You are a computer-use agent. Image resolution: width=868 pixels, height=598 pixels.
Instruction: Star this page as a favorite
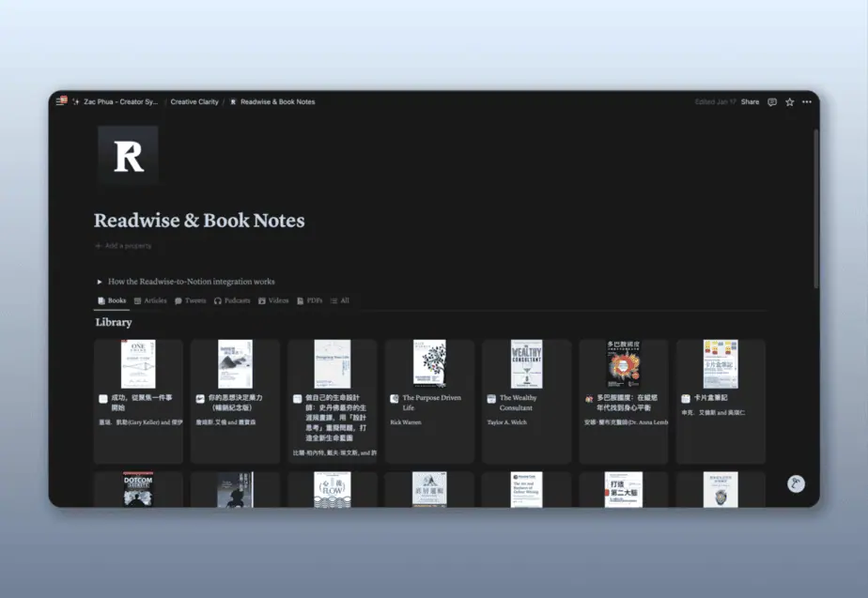point(789,101)
